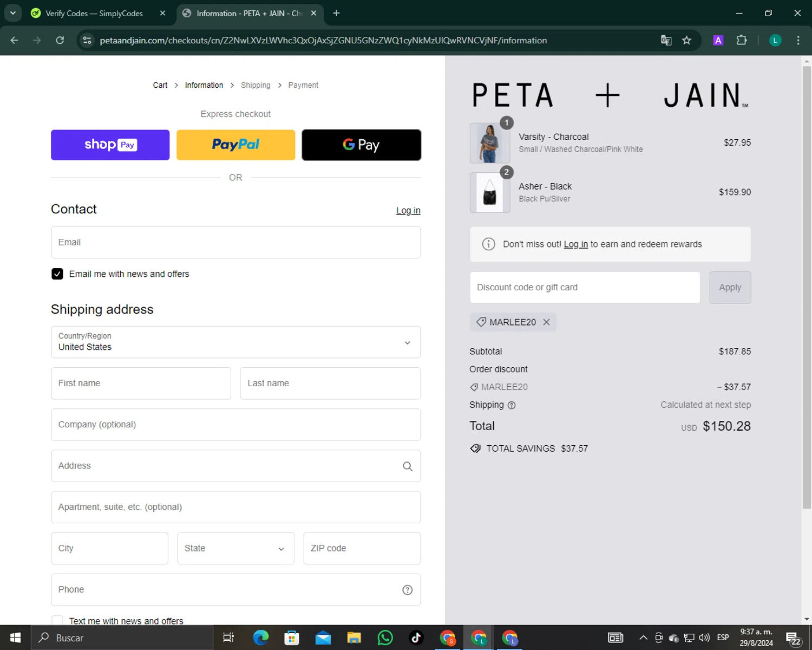The width and height of the screenshot is (812, 650).
Task: Pay with PayPal button
Action: tap(235, 145)
